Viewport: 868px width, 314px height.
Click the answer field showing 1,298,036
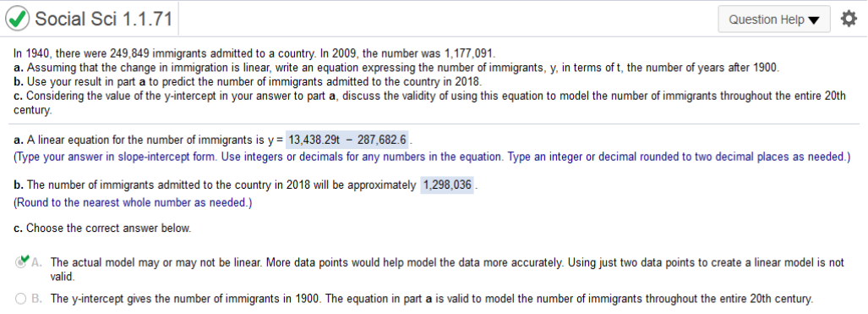(447, 185)
